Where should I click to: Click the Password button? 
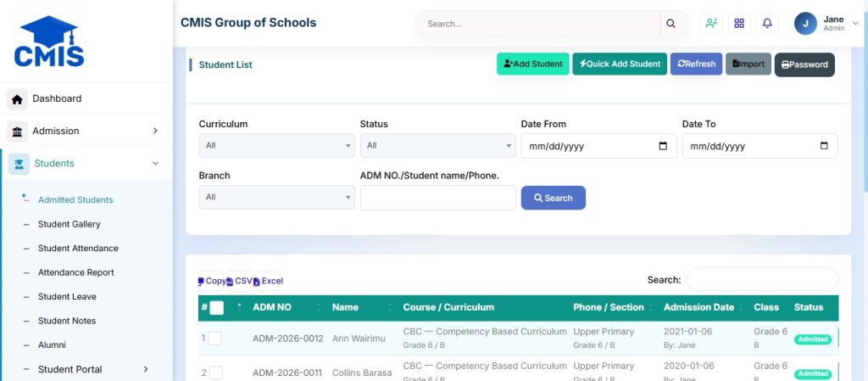[804, 64]
